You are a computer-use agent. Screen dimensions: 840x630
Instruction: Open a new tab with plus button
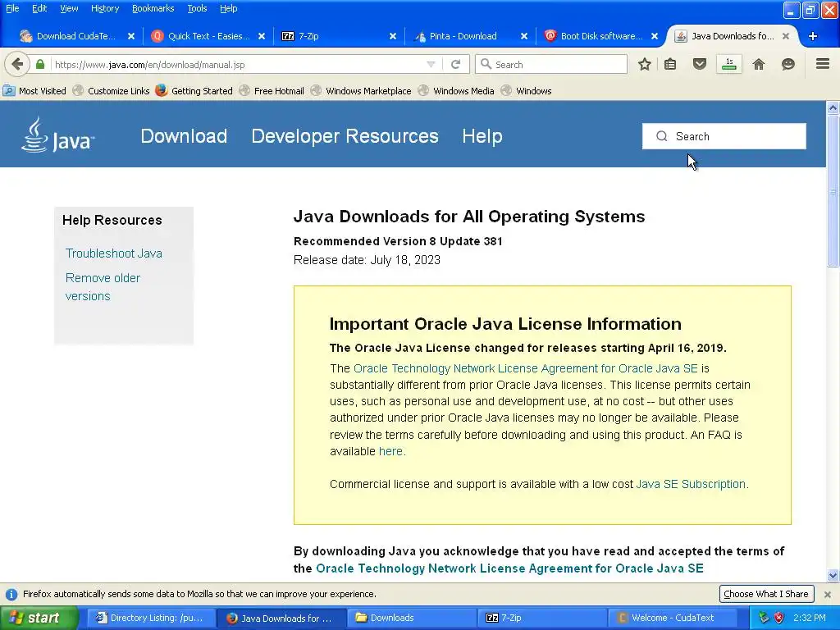click(813, 36)
